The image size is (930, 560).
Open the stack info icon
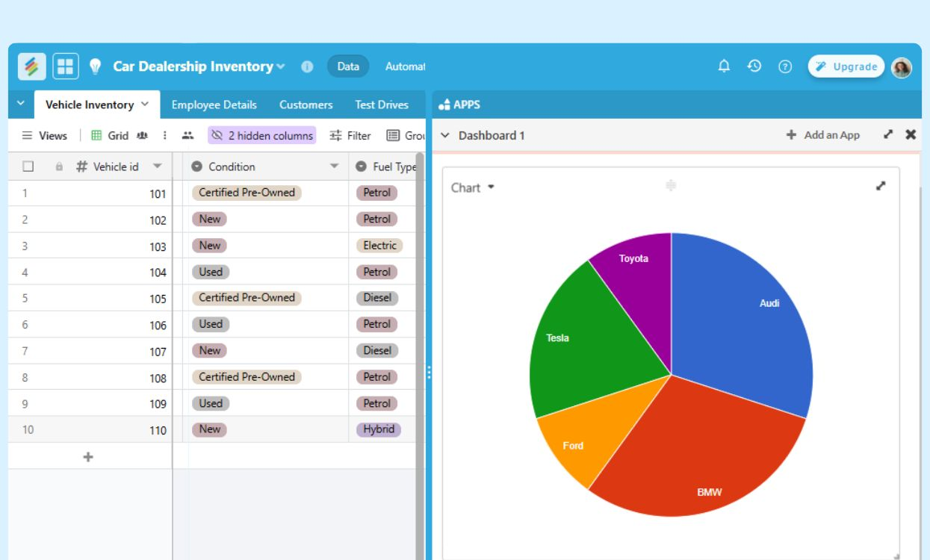pyautogui.click(x=307, y=66)
